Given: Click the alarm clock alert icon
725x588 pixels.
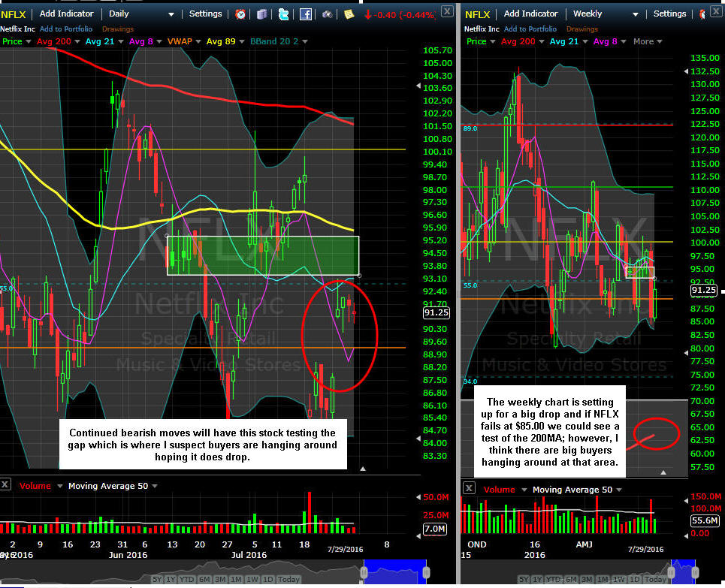Looking at the screenshot, I should click(x=240, y=14).
